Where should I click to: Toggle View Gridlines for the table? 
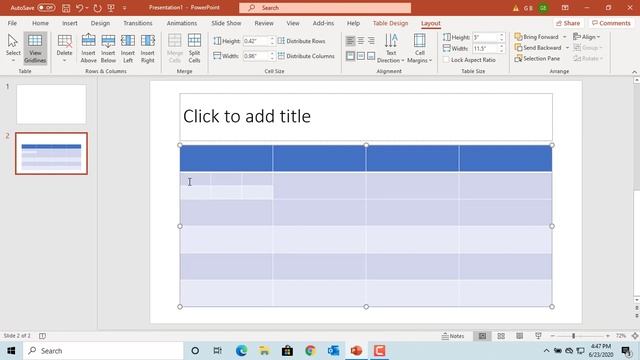(35, 48)
